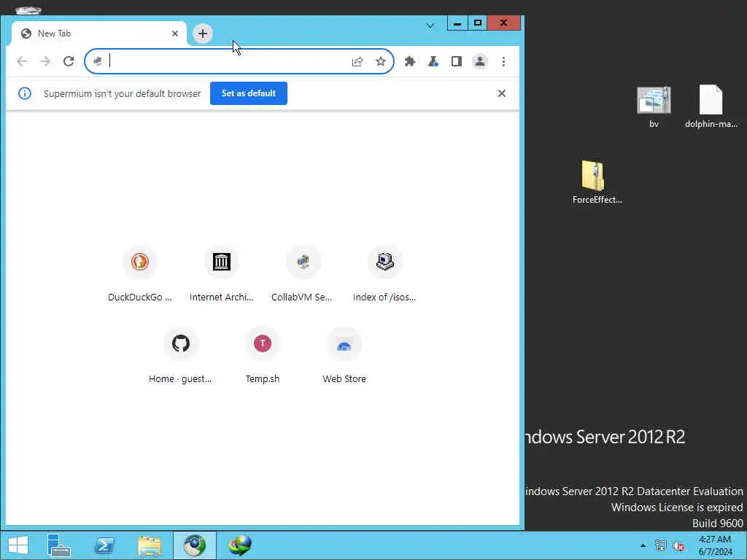Screen dimensions: 747x560
Task: Reload the current page
Action: tap(69, 61)
